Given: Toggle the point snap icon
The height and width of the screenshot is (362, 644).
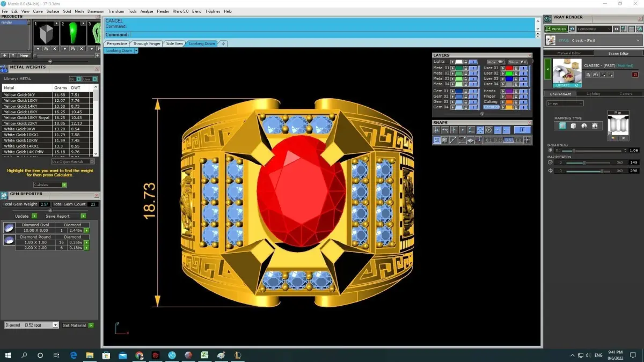Looking at the screenshot, I should 463,130.
